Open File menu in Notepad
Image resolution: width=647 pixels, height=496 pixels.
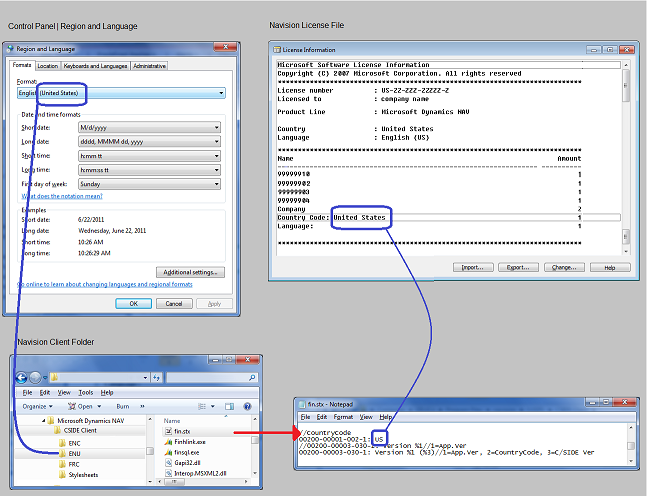click(305, 417)
